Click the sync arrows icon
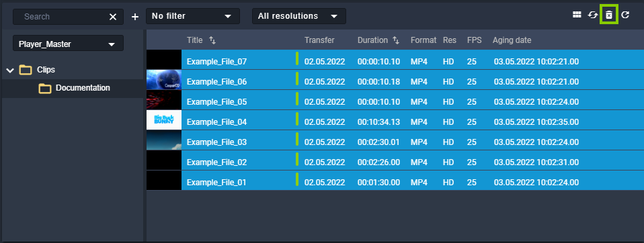Image resolution: width=644 pixels, height=243 pixels. pos(593,15)
